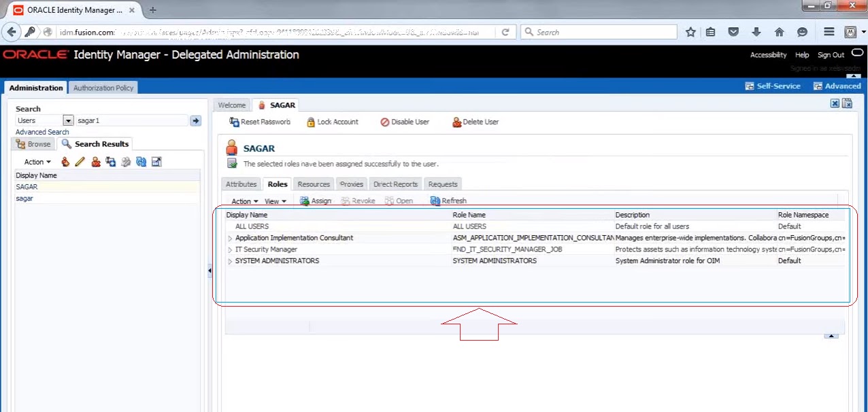Click the Lock Account icon
This screenshot has height=412, width=868.
coord(332,122)
